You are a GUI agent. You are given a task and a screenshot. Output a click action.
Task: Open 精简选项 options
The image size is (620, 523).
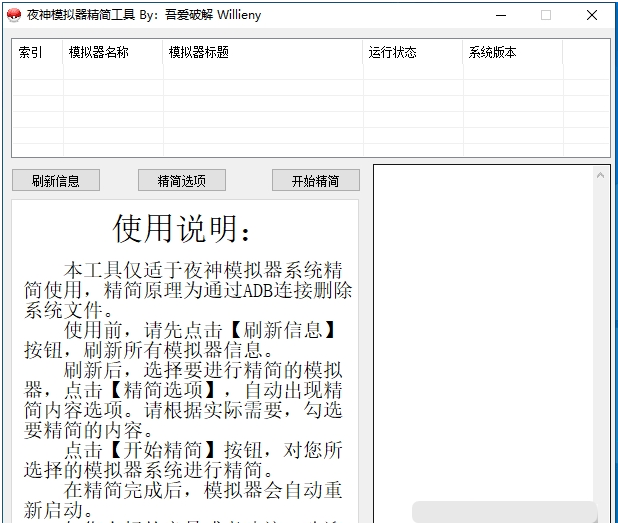click(x=182, y=180)
